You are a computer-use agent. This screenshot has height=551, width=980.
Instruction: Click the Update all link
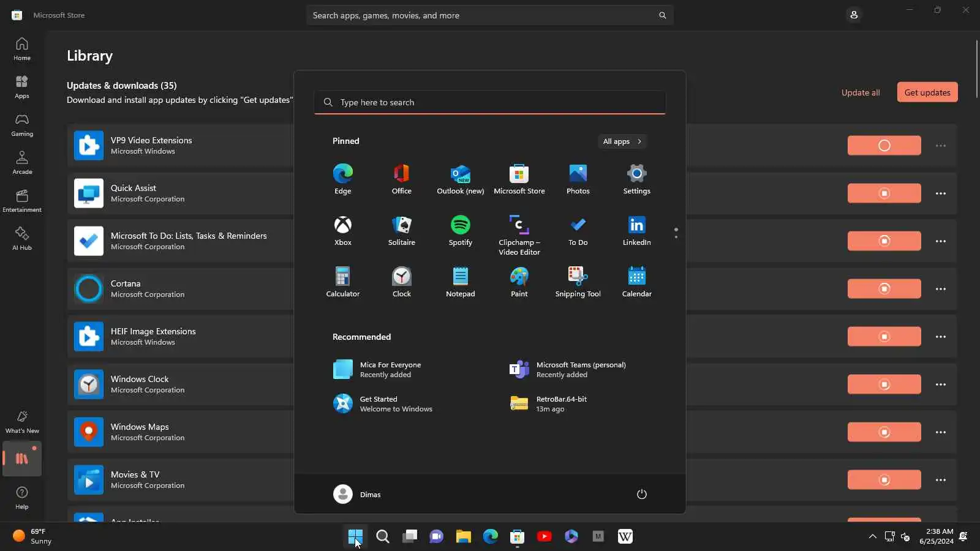point(861,92)
